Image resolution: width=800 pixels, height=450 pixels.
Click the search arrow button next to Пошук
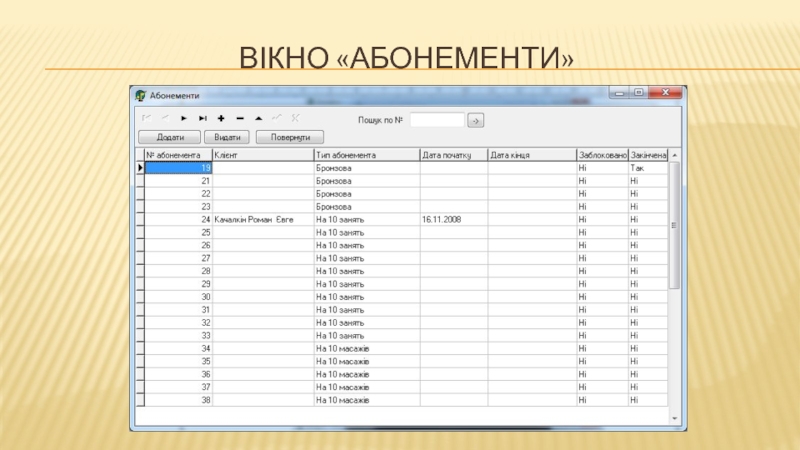point(475,121)
